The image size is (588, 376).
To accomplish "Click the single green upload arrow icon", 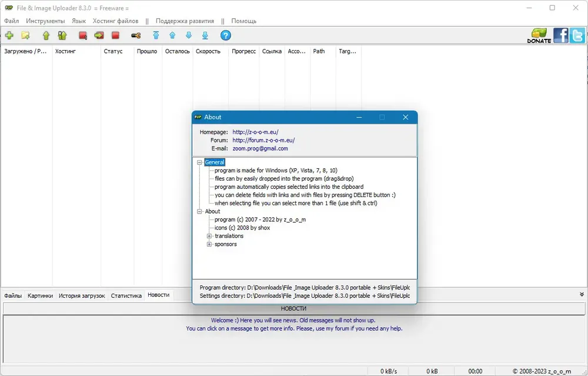I will [46, 35].
